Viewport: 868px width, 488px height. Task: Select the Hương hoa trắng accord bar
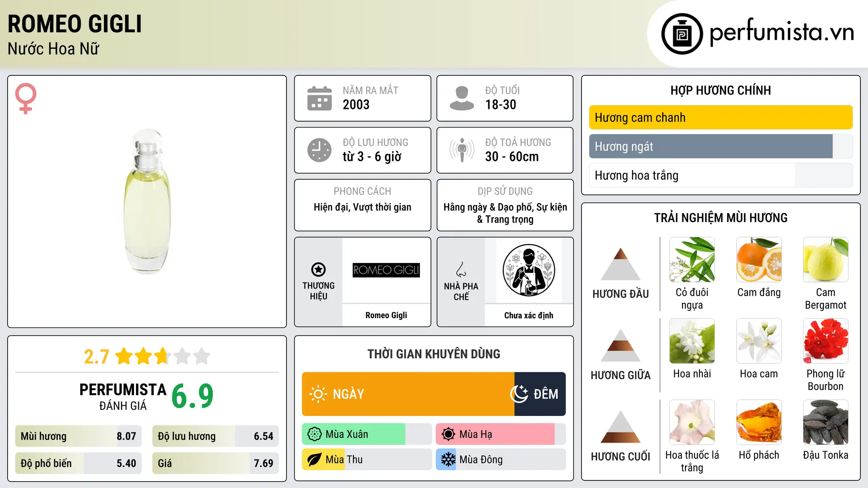[721, 175]
